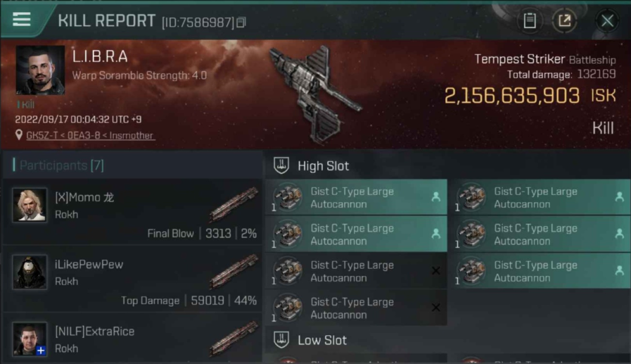
Task: Click destroyed X on third-row autocannon
Action: point(436,271)
